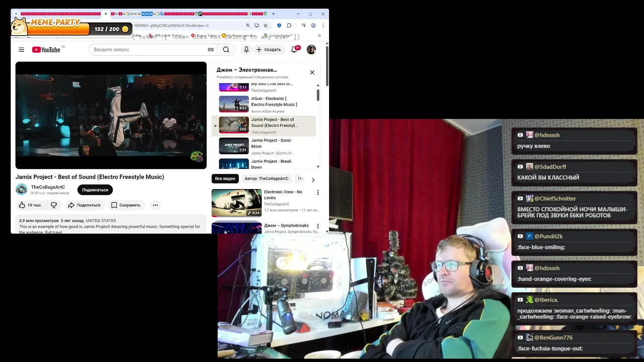
Task: Click @Pundit2k chat message
Action: 574,242
